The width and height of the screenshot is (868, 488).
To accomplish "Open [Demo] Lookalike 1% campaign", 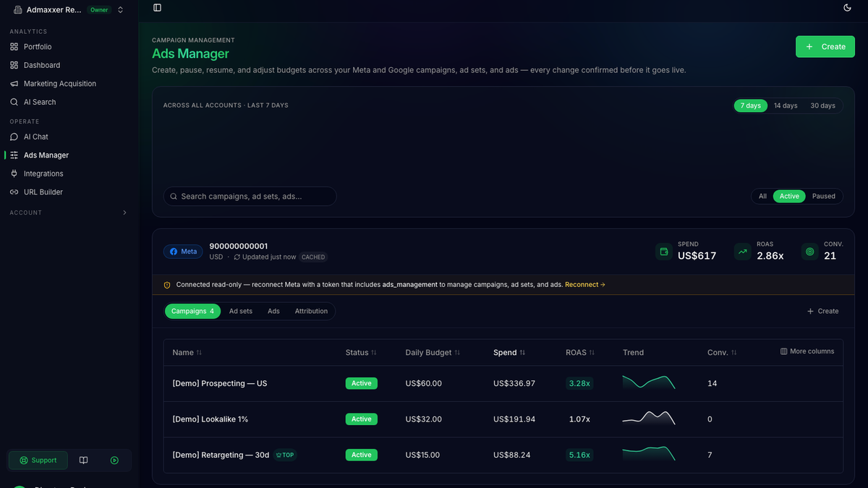I will click(210, 419).
